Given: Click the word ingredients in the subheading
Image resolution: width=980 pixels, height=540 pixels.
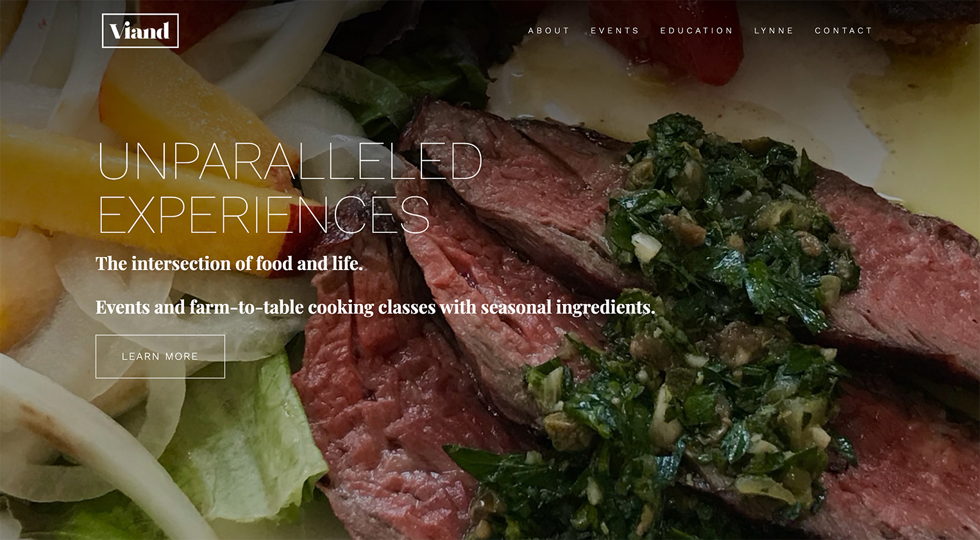Looking at the screenshot, I should [x=605, y=308].
